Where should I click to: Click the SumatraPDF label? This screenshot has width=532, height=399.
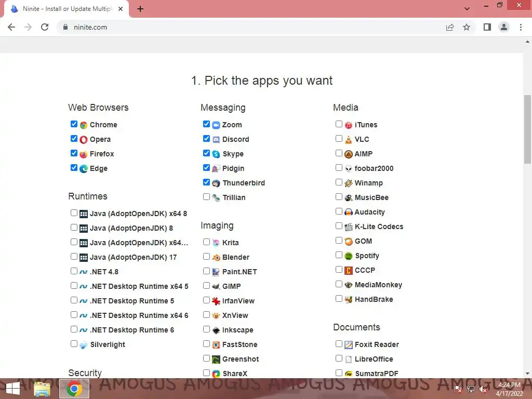[377, 374]
